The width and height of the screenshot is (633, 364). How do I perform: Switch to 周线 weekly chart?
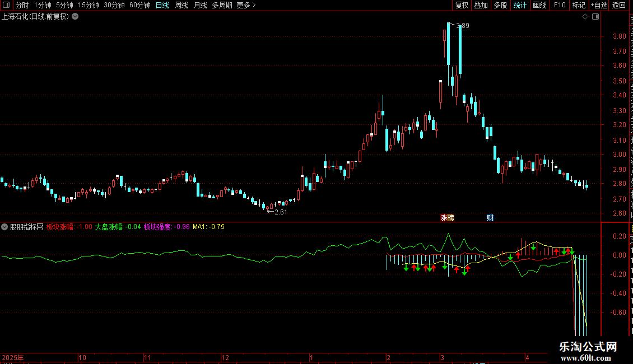181,5
